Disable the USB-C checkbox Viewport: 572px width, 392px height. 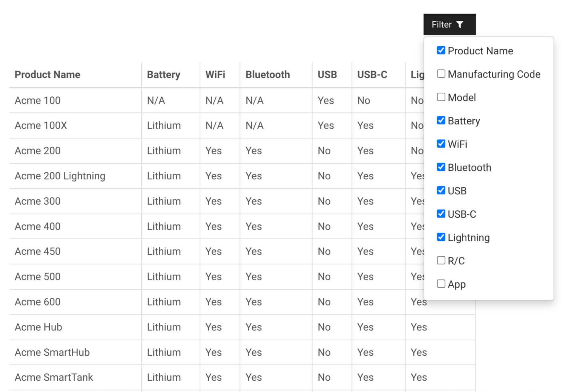click(x=441, y=213)
